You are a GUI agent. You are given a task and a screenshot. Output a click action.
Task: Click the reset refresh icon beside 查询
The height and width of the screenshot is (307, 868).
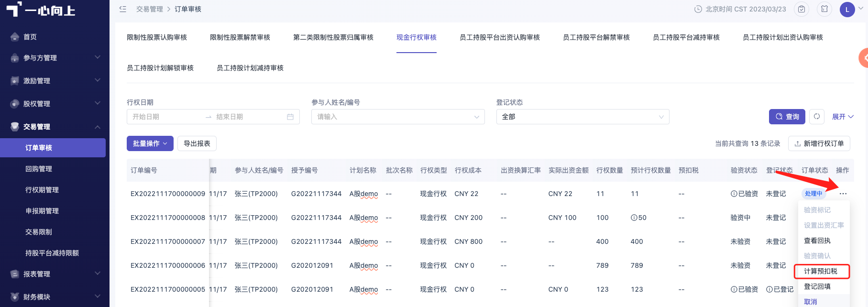(817, 117)
